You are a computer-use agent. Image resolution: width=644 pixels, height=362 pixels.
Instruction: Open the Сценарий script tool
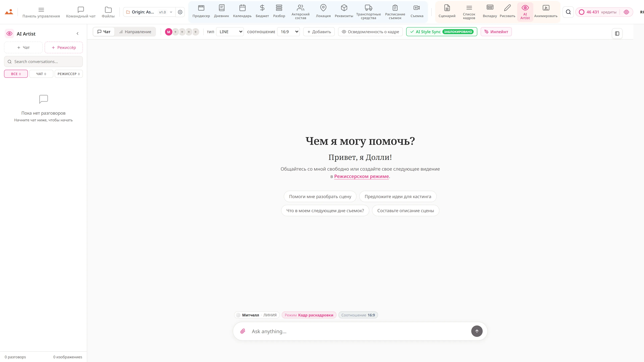pos(447,12)
